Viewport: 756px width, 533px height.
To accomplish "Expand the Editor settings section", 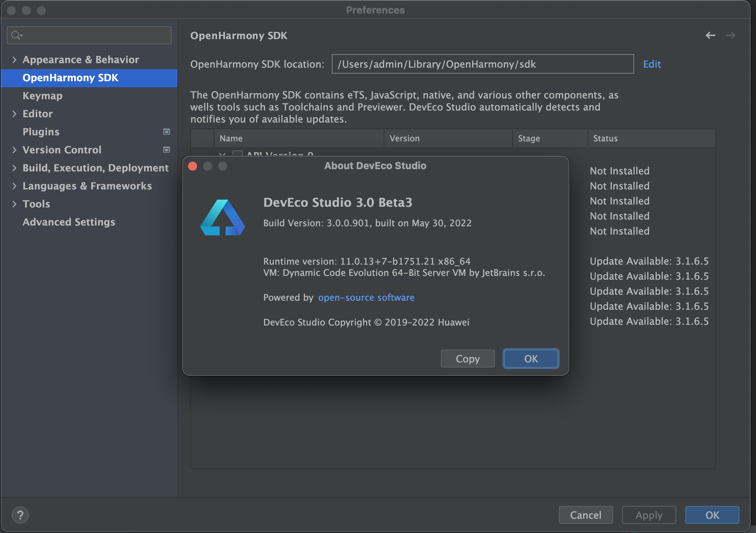I will click(x=14, y=114).
